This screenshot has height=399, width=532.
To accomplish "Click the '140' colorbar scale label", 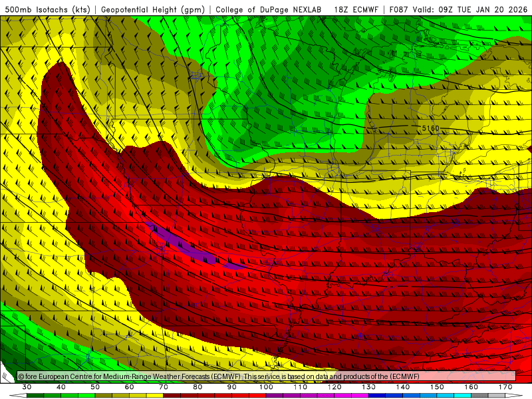I will (x=403, y=387).
